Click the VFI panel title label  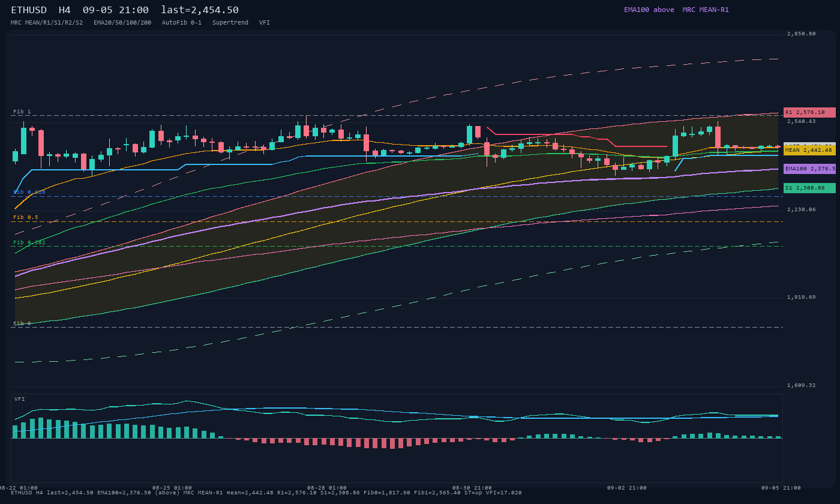pyautogui.click(x=20, y=399)
